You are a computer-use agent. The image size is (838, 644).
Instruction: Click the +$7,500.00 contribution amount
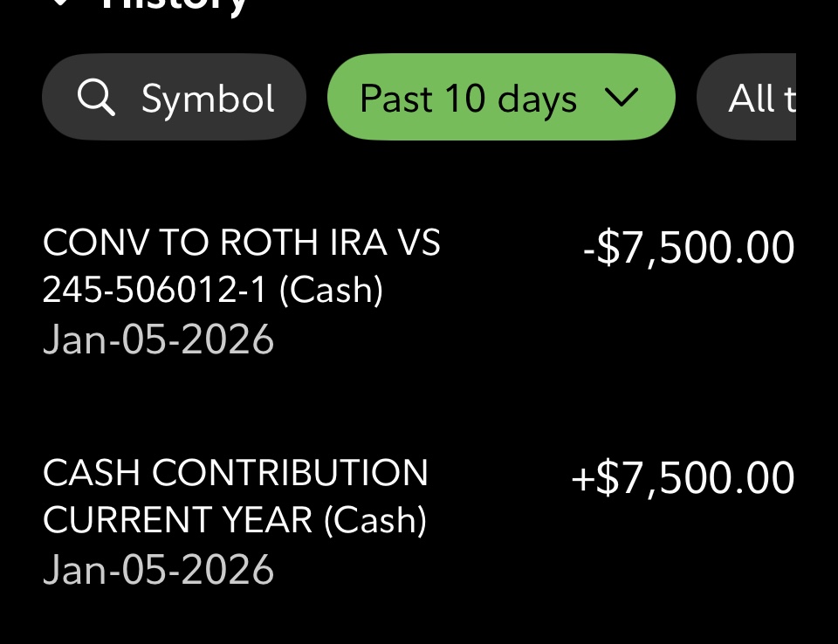click(x=683, y=478)
